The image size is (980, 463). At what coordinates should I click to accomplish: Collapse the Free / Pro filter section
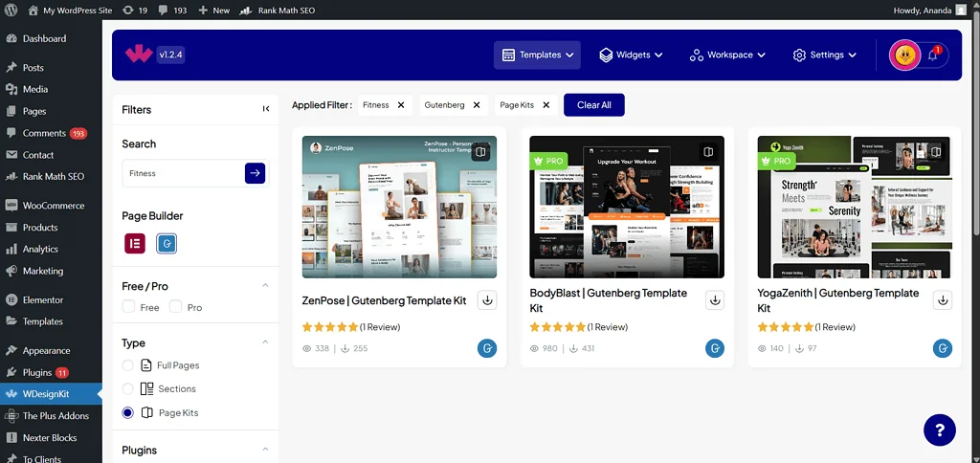[x=265, y=286]
